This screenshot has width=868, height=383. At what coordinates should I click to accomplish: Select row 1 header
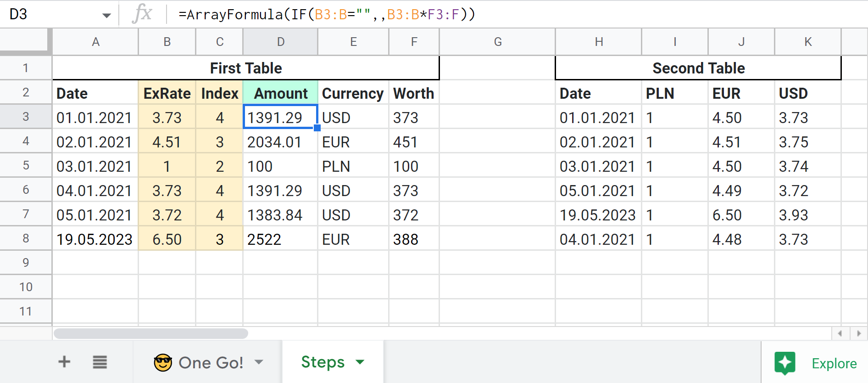pyautogui.click(x=26, y=68)
